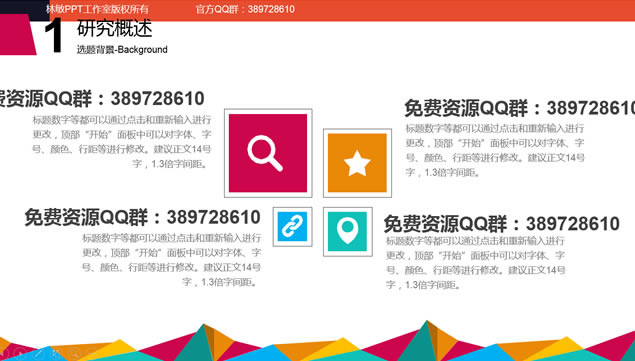Select the QQ群 heading left of the link icon
635x361 pixels.
point(143,217)
